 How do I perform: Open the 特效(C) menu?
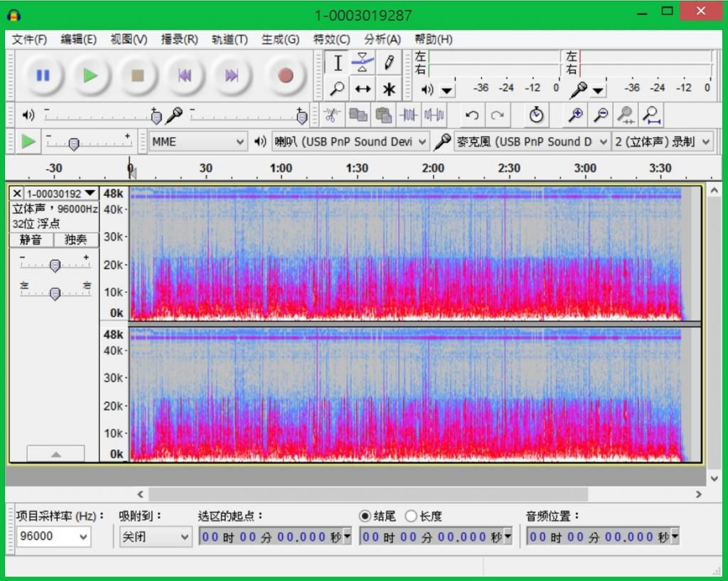(x=331, y=39)
